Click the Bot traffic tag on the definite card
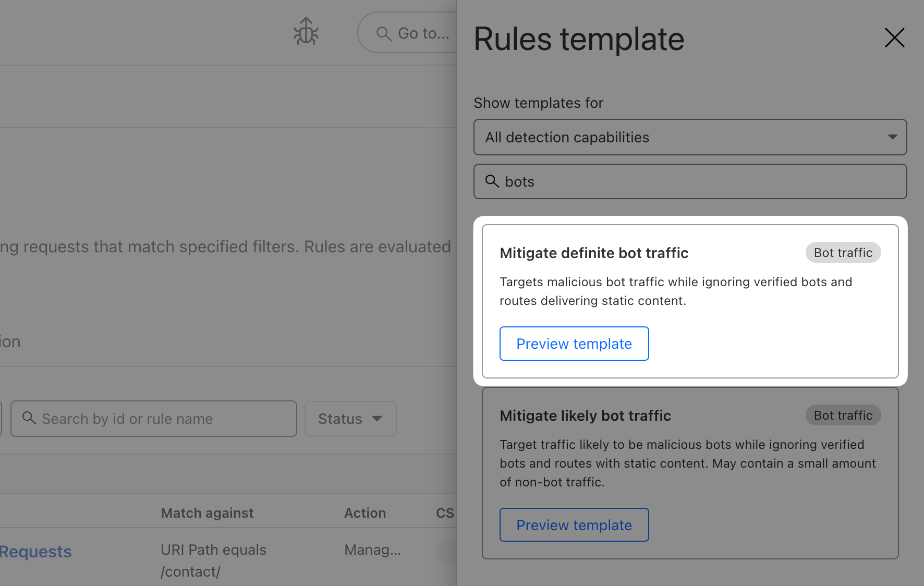 [x=843, y=252]
